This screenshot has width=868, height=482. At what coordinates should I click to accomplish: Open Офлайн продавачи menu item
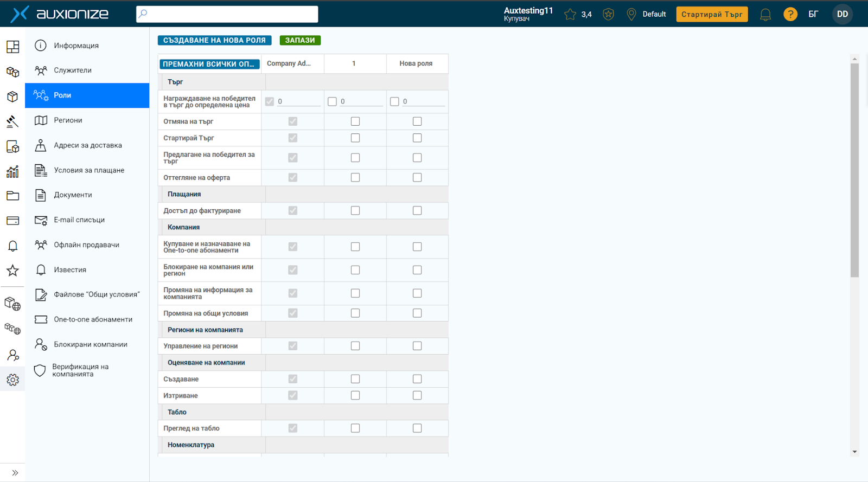(87, 245)
